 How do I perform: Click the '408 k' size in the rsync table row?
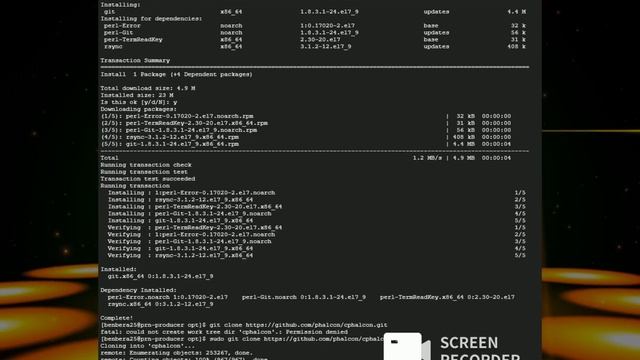516,47
